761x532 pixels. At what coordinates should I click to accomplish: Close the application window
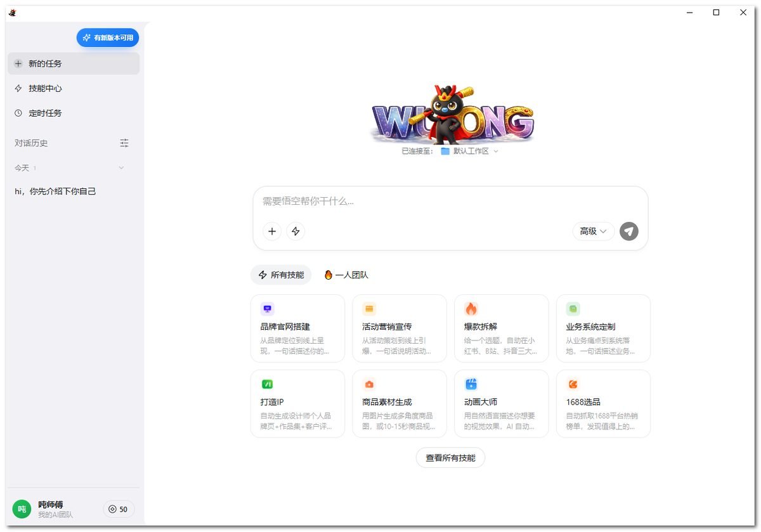click(743, 12)
